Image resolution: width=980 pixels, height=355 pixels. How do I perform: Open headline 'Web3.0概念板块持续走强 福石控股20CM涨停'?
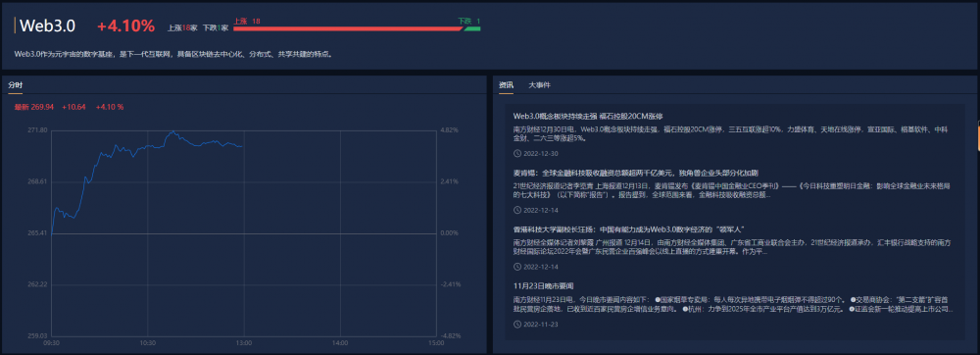tap(587, 117)
